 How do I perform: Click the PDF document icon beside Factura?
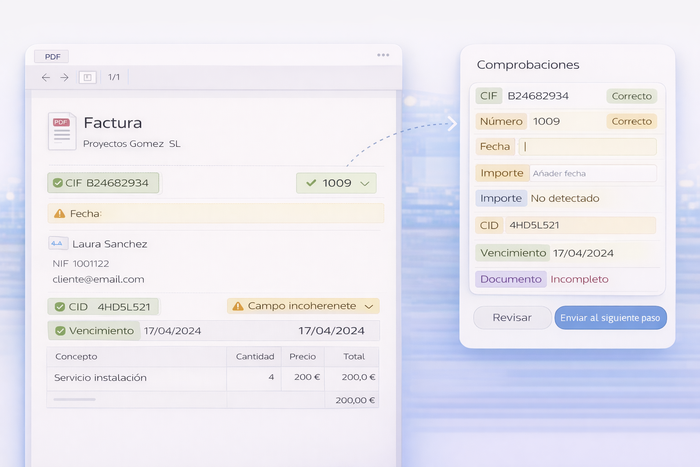[62, 131]
